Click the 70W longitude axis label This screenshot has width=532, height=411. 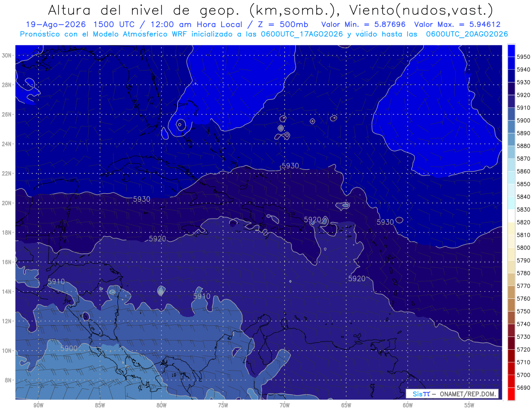[285, 405]
